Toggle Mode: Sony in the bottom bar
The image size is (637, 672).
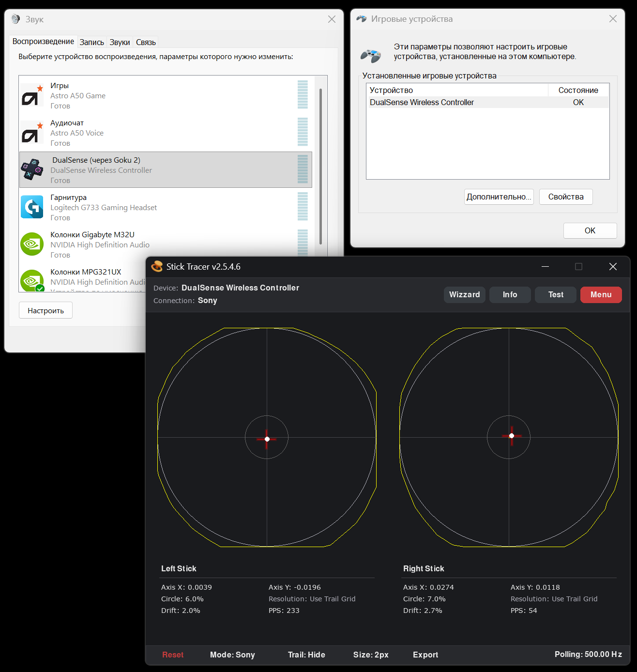tap(232, 655)
